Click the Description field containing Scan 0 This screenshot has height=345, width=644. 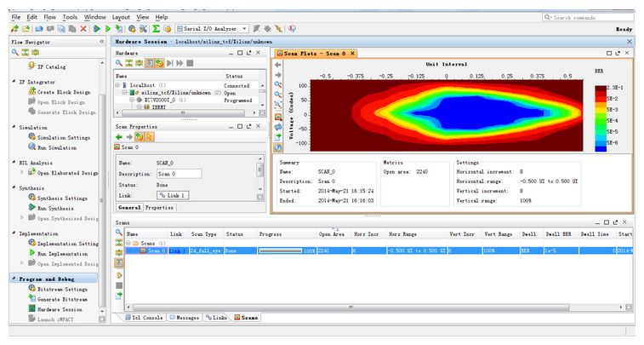click(x=178, y=174)
